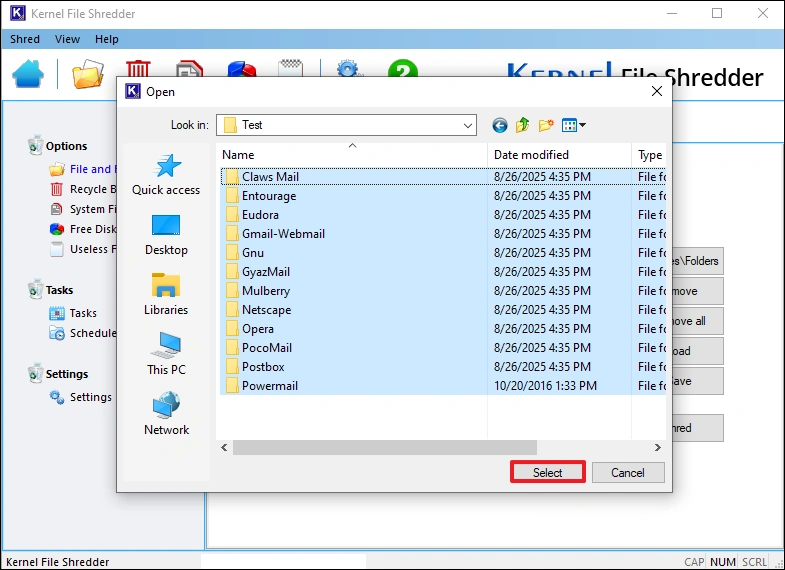Open the View menu in menu bar
The image size is (785, 570).
68,39
